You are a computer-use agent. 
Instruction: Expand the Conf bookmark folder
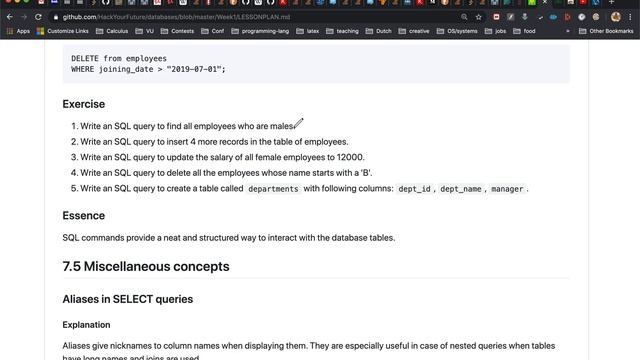pos(212,31)
